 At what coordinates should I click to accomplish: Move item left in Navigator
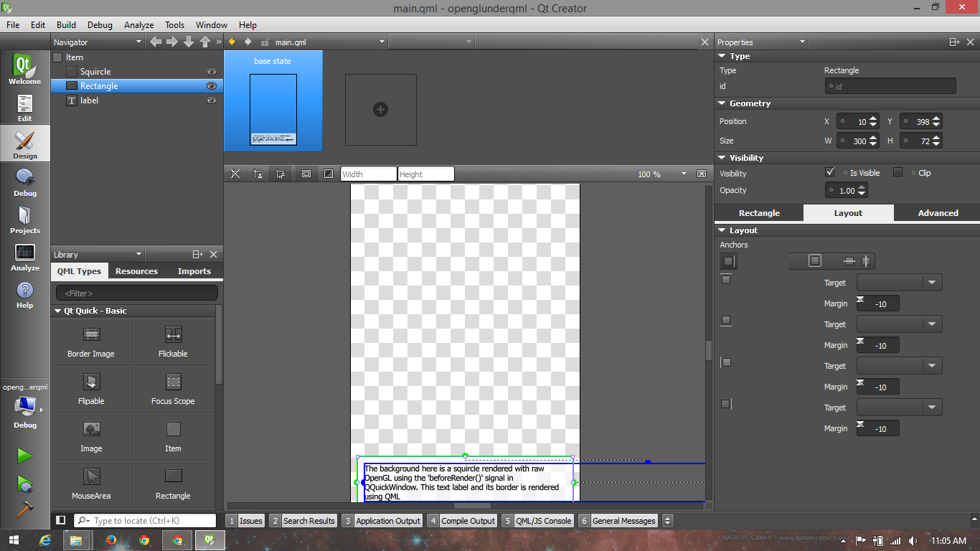156,42
